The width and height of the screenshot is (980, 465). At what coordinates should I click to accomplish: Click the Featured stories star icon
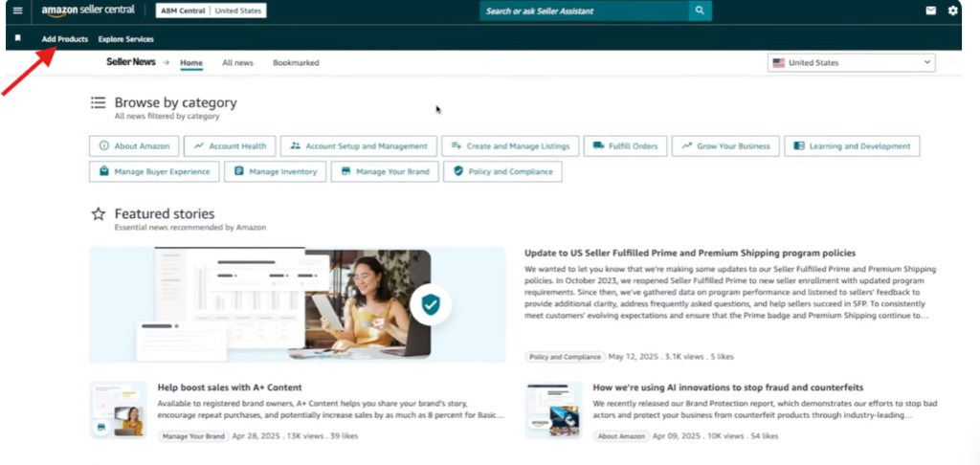(x=99, y=214)
